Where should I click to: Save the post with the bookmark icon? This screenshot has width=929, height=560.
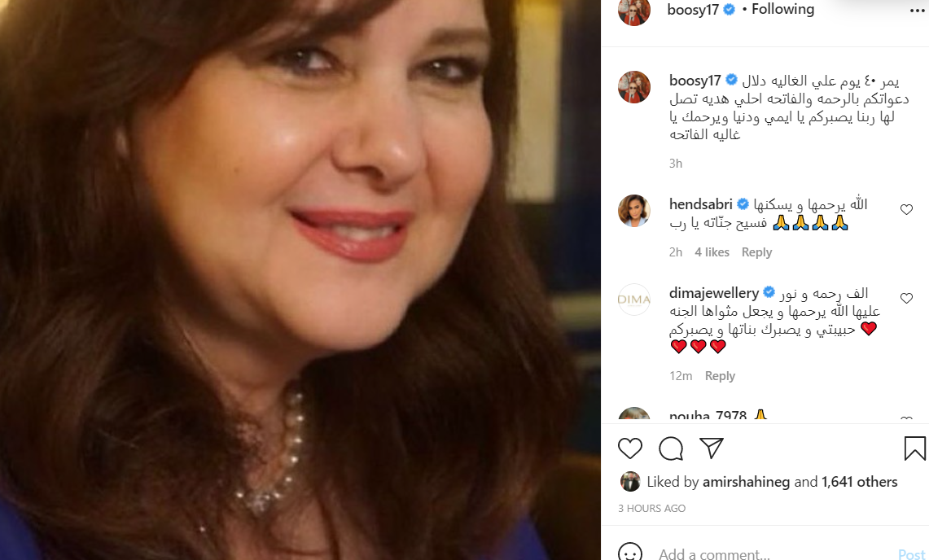(914, 448)
